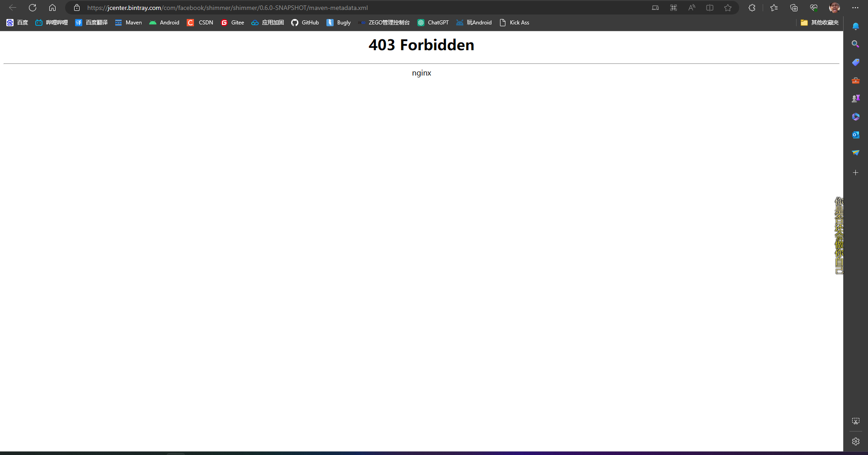Open the Extensions puzzle icon

click(752, 8)
